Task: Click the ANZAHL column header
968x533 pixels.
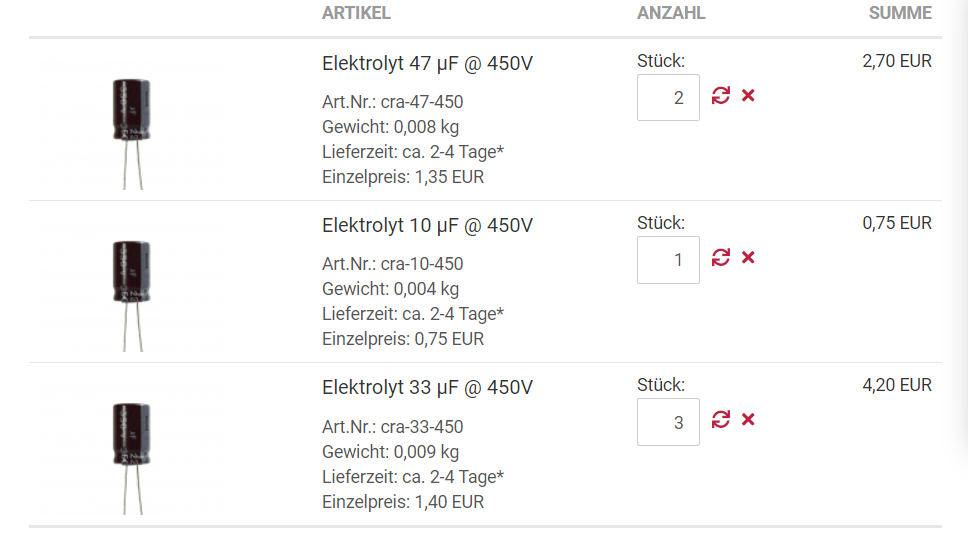Action: [671, 13]
